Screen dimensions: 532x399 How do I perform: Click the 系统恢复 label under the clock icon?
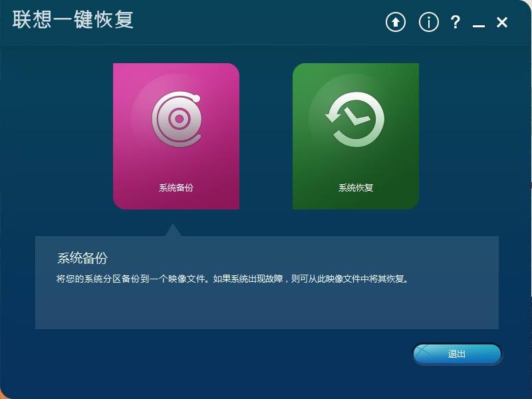(x=356, y=188)
